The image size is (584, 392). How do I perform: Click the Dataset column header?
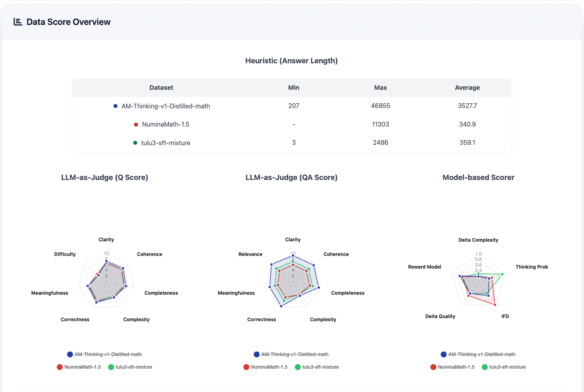[x=161, y=88]
